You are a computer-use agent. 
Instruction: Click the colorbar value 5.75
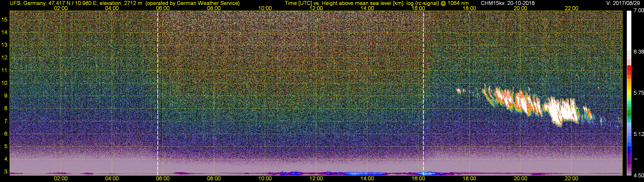coord(639,93)
